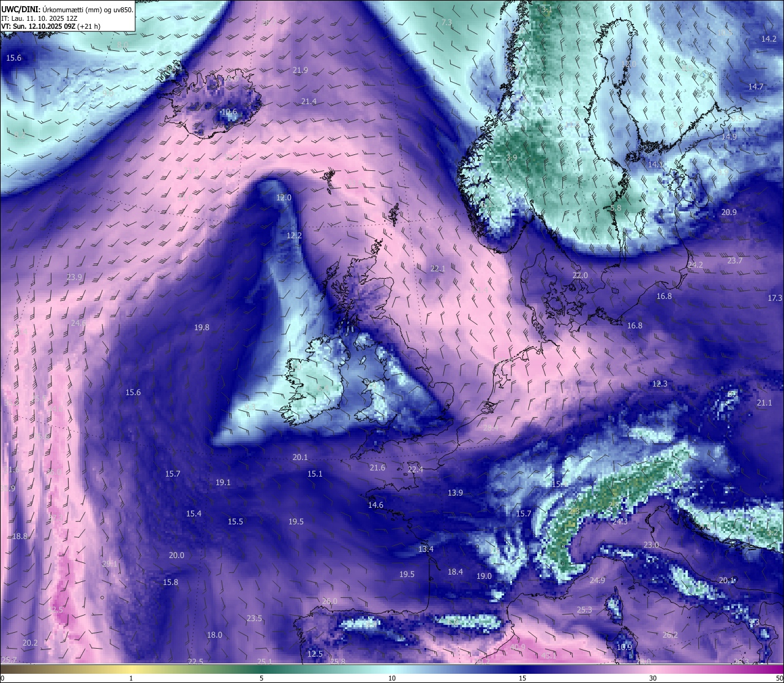
Task: Click the 19.8 value label
Action: [x=202, y=328]
